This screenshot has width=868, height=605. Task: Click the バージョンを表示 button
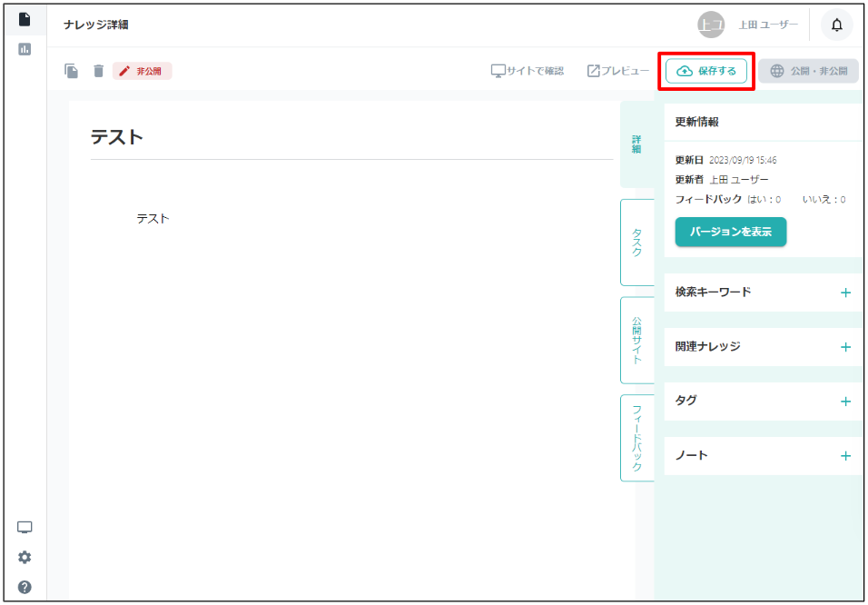pos(731,232)
